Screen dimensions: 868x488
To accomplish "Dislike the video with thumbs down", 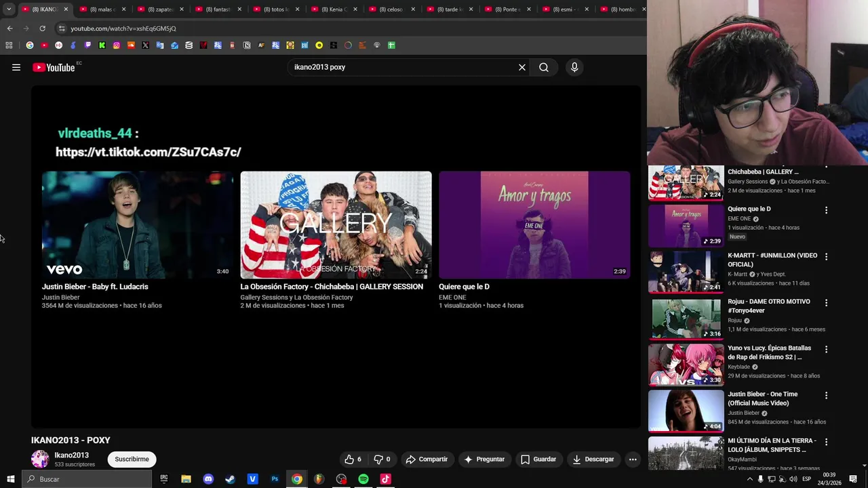I will coord(382,459).
